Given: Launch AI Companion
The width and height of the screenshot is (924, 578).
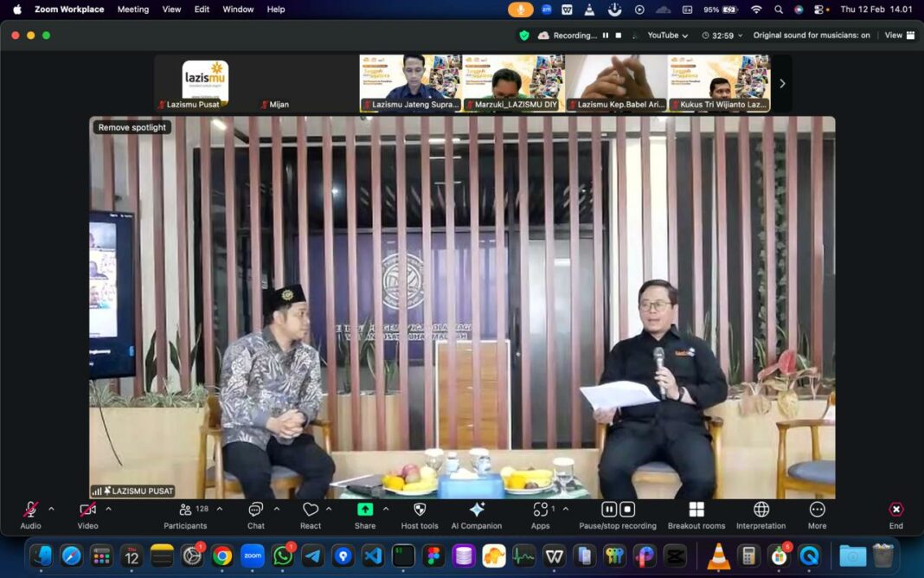Looking at the screenshot, I should [476, 511].
